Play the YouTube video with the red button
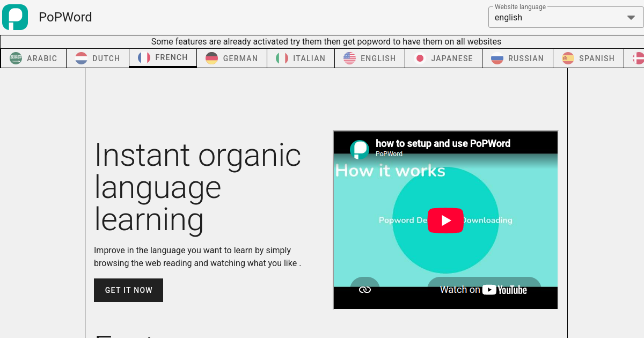 tap(445, 220)
